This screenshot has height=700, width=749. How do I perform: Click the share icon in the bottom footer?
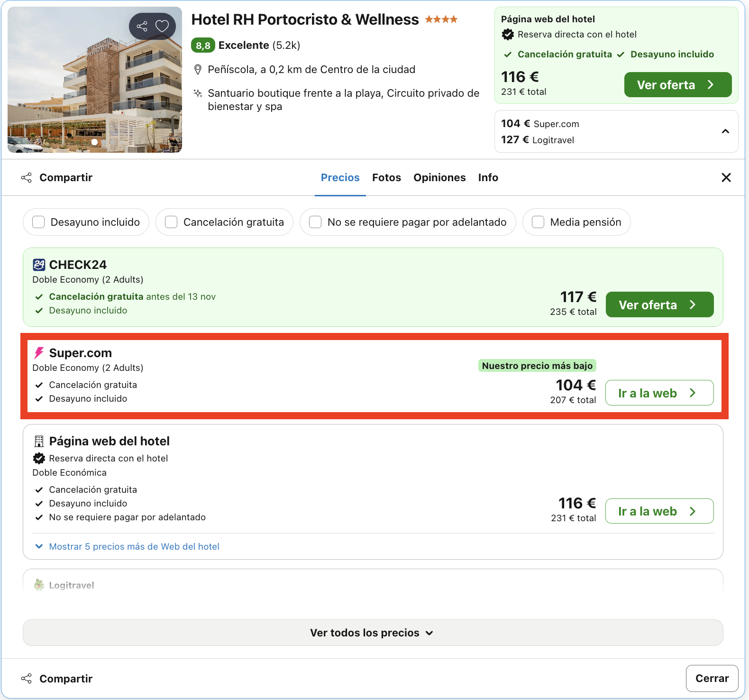point(27,679)
